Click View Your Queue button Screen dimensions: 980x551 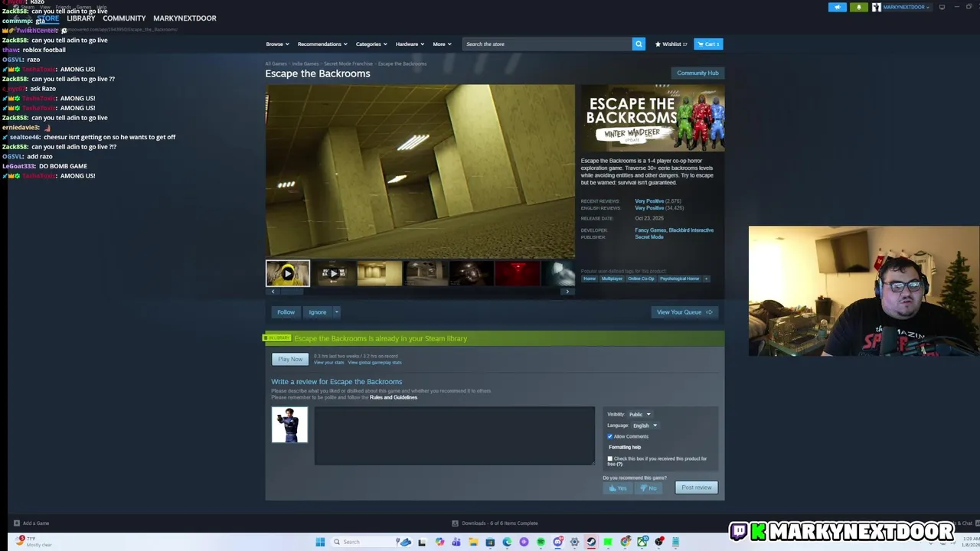coord(684,312)
